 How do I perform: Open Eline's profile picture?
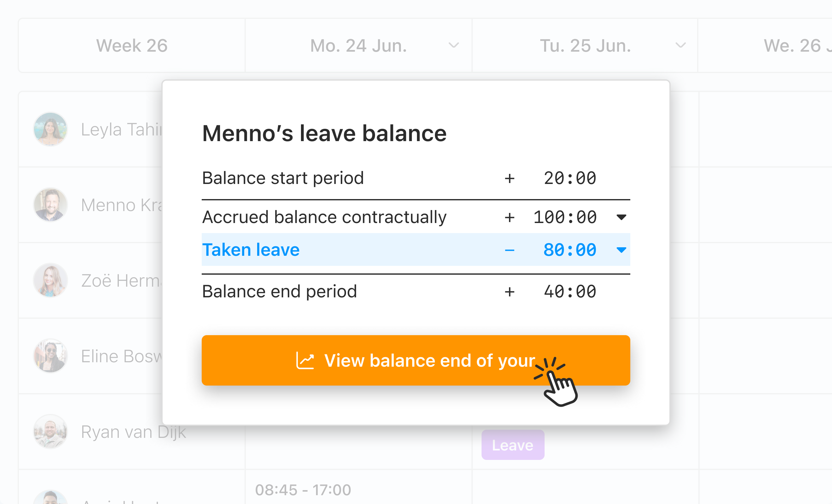50,356
